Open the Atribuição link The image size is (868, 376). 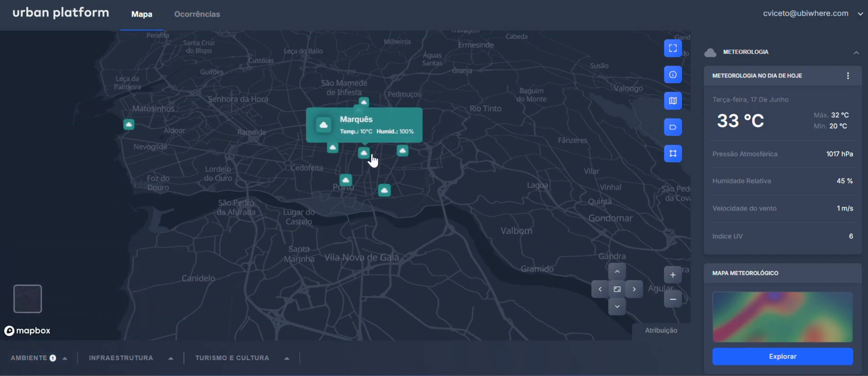click(x=660, y=330)
